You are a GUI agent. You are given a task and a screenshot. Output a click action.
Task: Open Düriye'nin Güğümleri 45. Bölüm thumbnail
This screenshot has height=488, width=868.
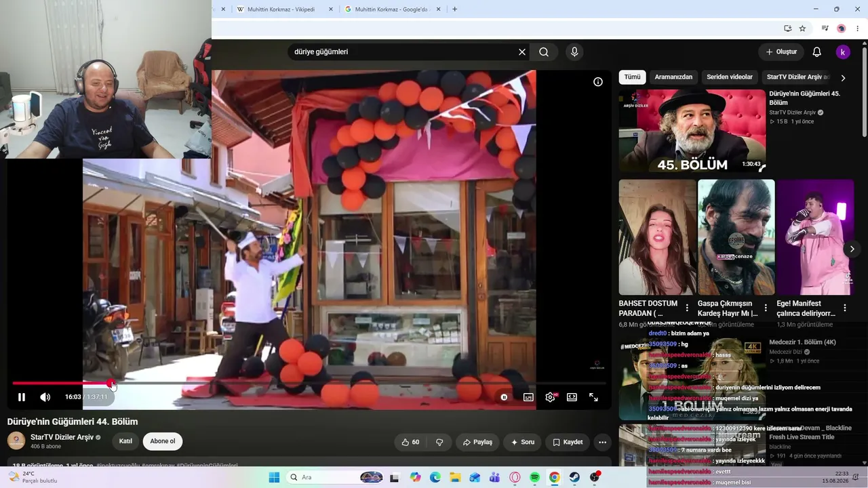point(692,130)
